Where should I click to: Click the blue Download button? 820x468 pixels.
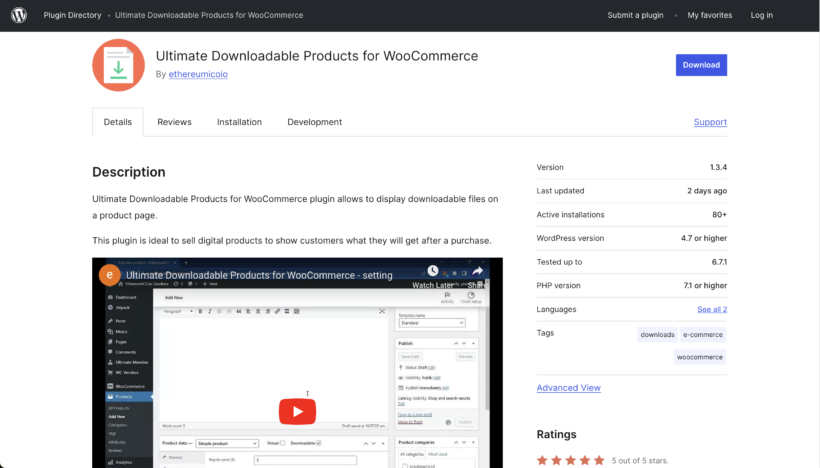(701, 65)
